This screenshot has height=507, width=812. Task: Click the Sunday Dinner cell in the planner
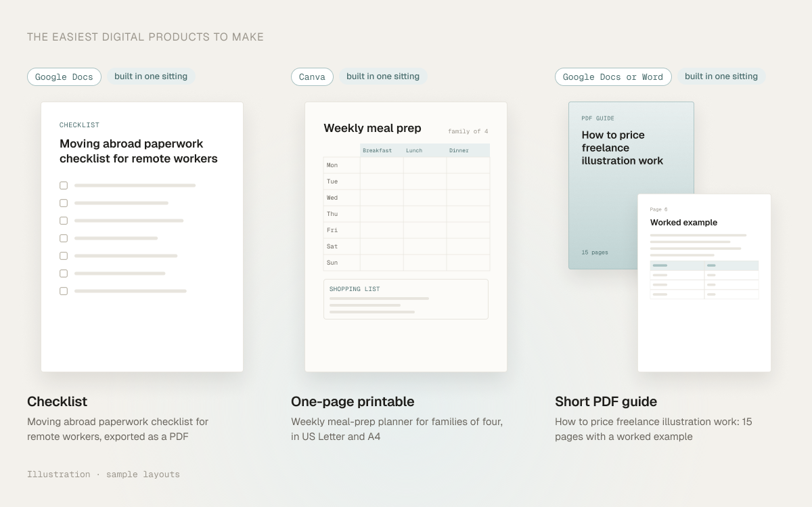pos(468,263)
